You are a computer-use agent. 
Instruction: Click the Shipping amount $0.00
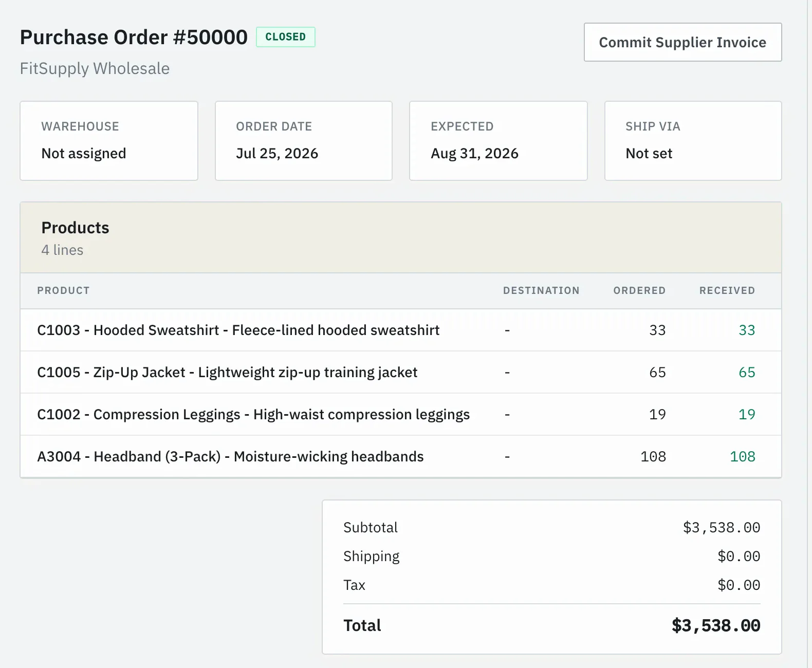[x=739, y=556]
